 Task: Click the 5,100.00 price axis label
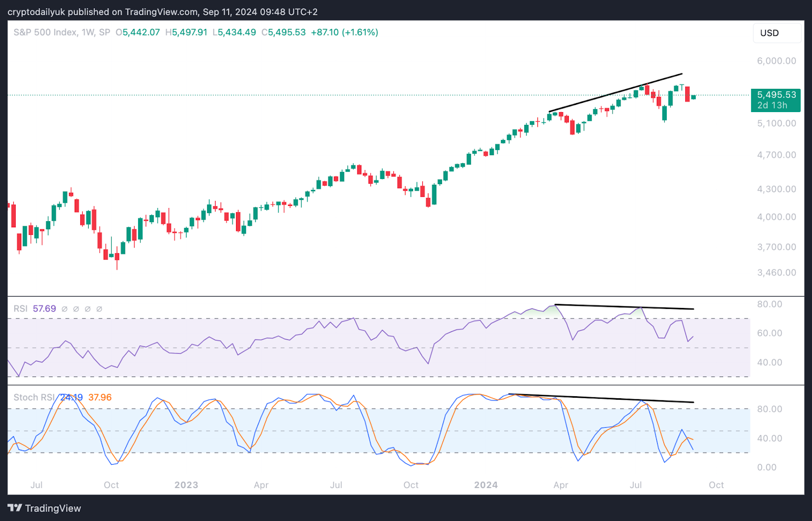click(776, 123)
